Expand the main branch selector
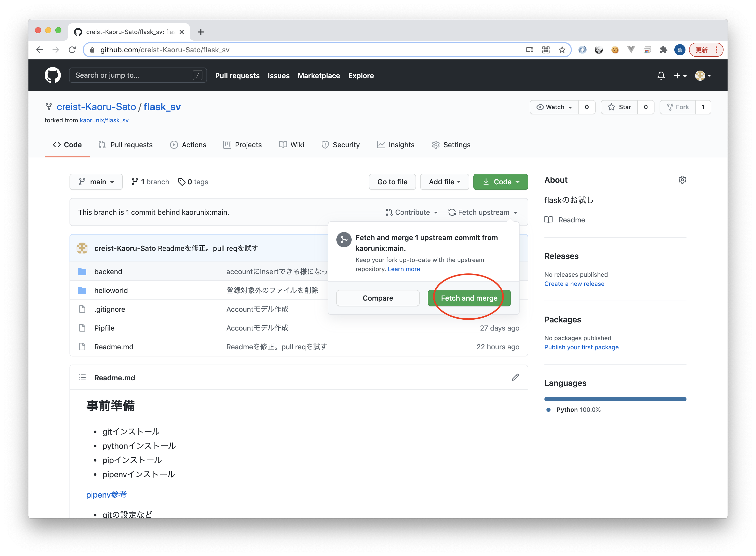The width and height of the screenshot is (756, 556). [96, 182]
